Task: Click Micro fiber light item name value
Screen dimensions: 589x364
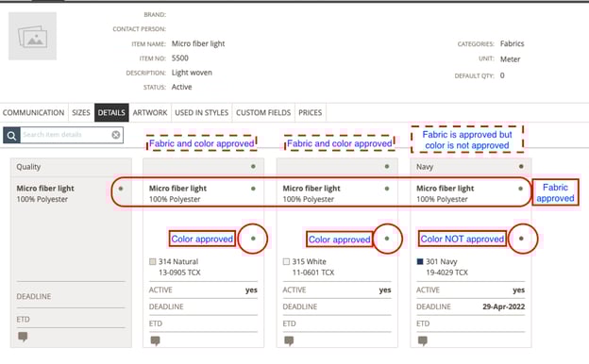Action: tap(198, 43)
